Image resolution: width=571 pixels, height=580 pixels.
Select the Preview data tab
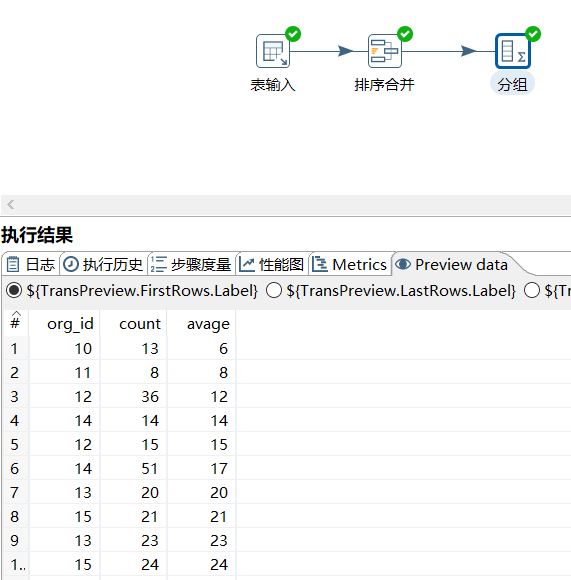tap(452, 264)
